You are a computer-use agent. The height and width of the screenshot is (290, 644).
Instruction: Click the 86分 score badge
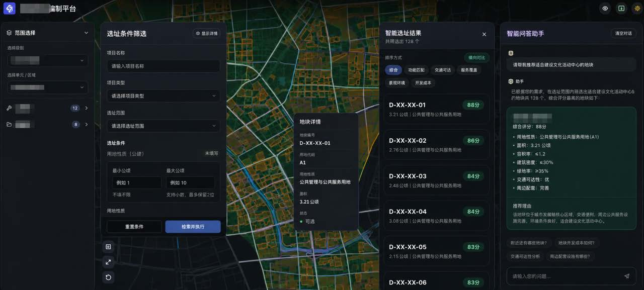coord(473,141)
